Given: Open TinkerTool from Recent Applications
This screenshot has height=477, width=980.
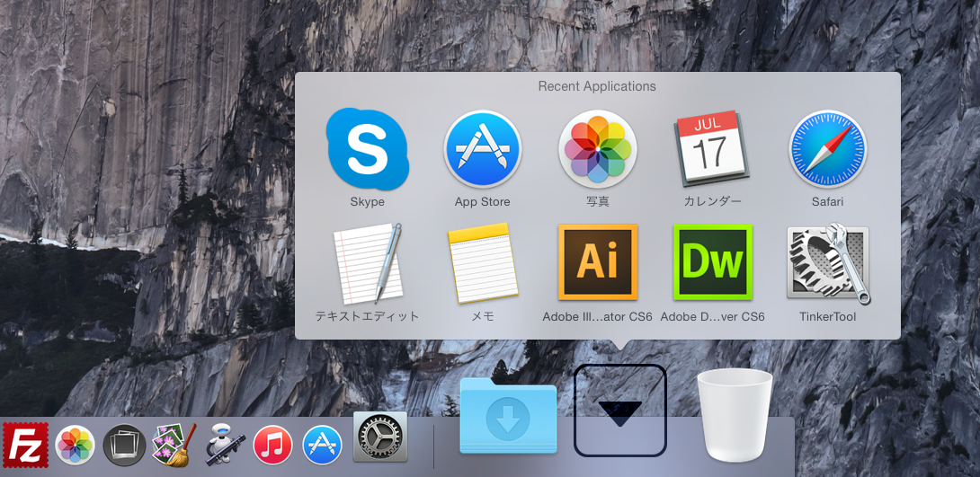Looking at the screenshot, I should [828, 263].
